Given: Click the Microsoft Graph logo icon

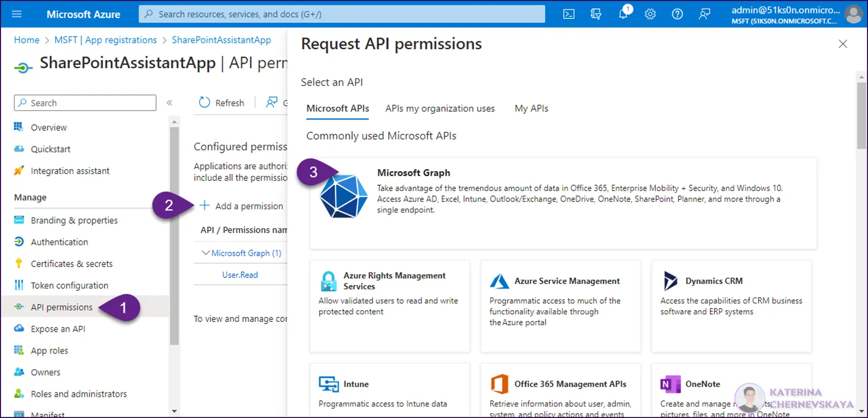Looking at the screenshot, I should coord(343,196).
